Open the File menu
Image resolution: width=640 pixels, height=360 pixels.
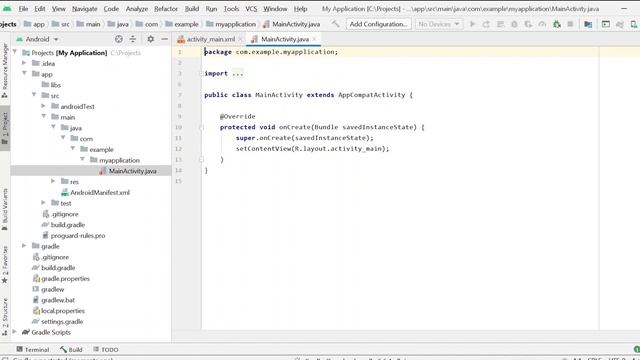click(23, 9)
